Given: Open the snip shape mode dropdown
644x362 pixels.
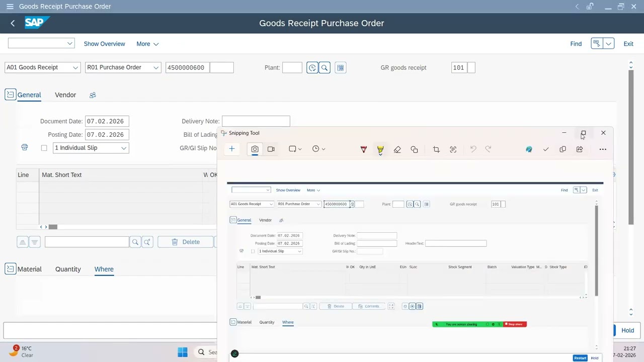Looking at the screenshot, I should pos(295,149).
